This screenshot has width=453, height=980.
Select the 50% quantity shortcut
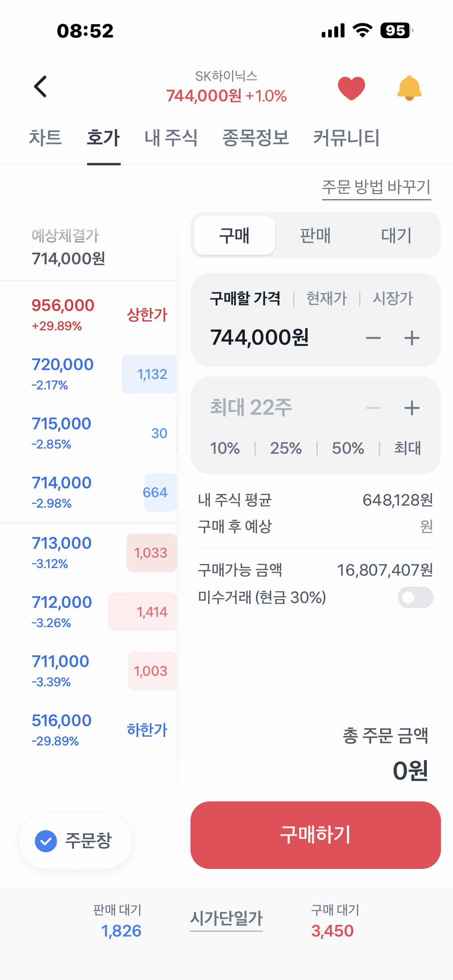coord(348,448)
